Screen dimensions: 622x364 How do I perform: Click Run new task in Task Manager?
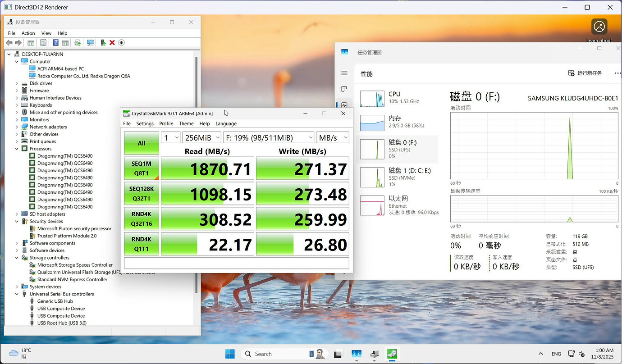point(585,73)
